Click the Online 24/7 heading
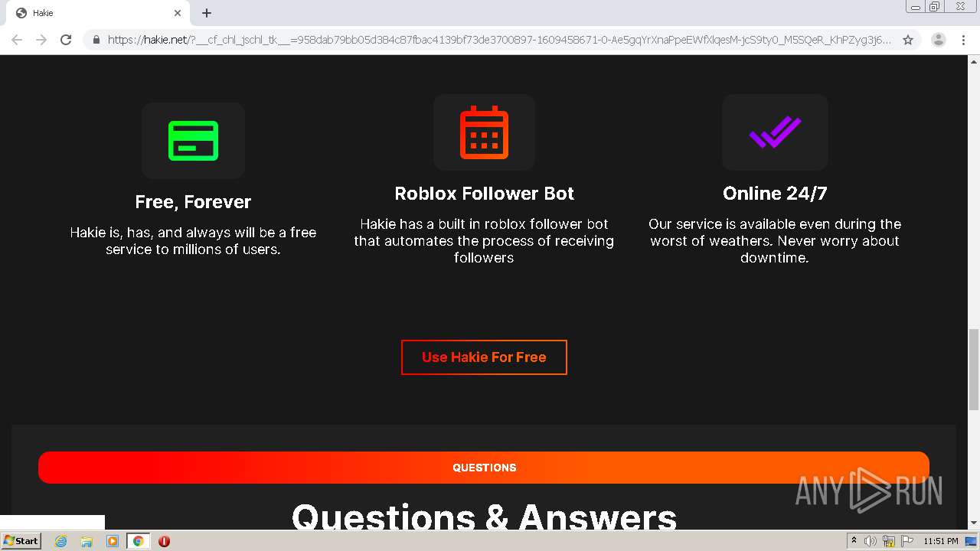This screenshot has height=551, width=980. pyautogui.click(x=775, y=194)
